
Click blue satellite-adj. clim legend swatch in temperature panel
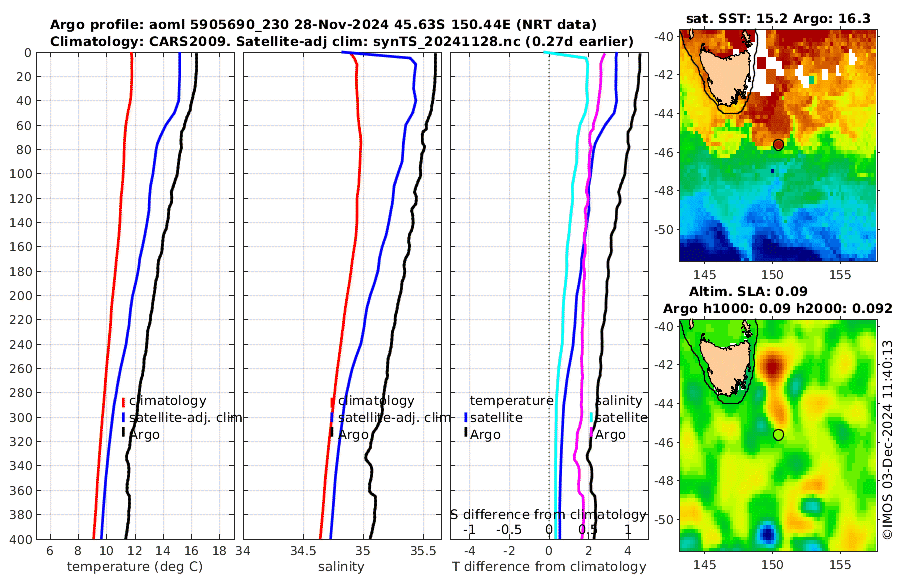click(123, 417)
